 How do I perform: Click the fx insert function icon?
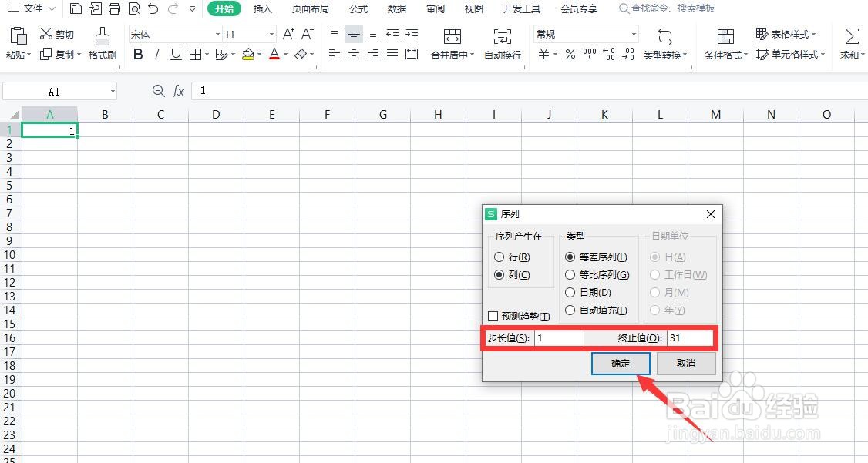click(178, 91)
